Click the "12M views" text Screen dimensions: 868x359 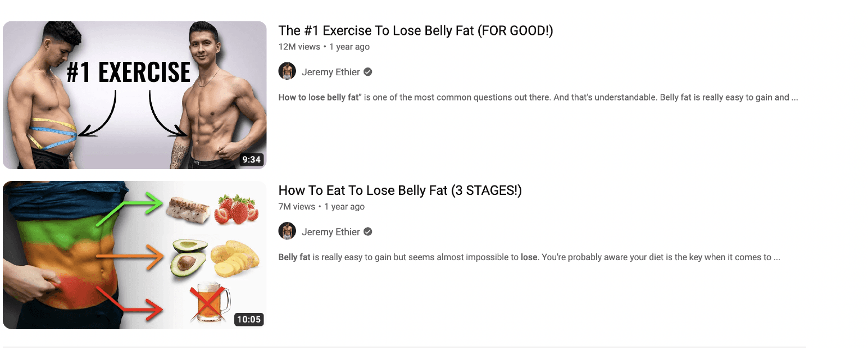coord(299,47)
